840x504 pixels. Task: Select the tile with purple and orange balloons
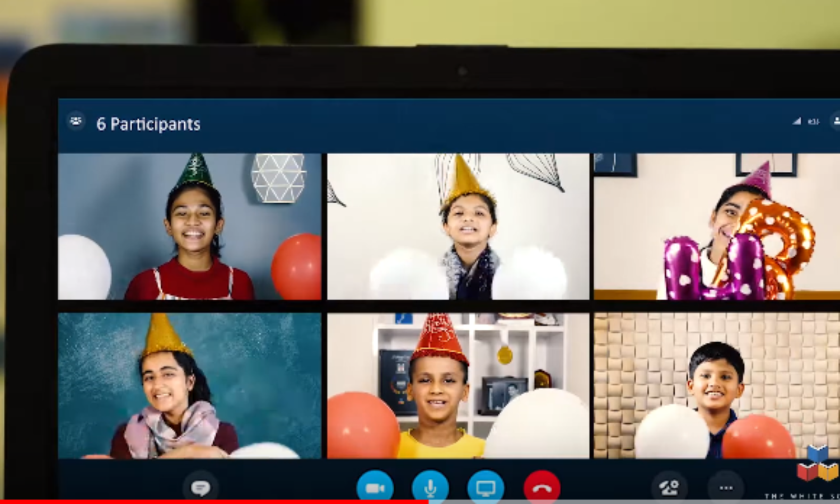pos(717,227)
